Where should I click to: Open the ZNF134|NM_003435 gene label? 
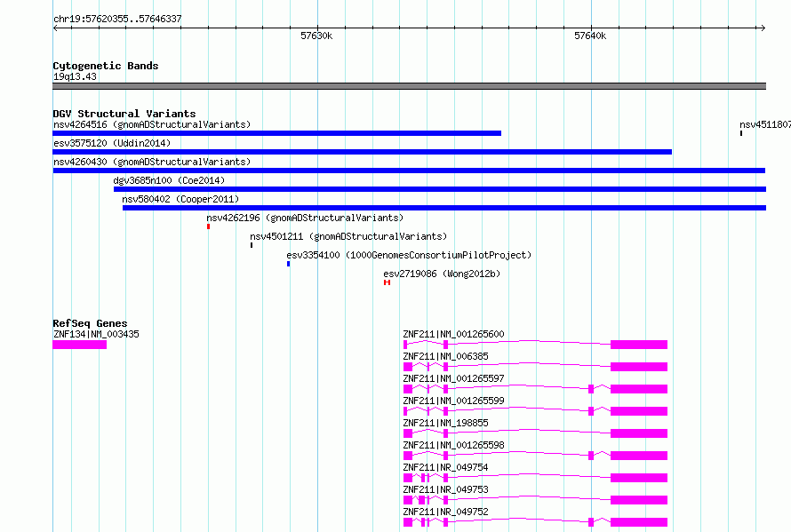click(96, 334)
